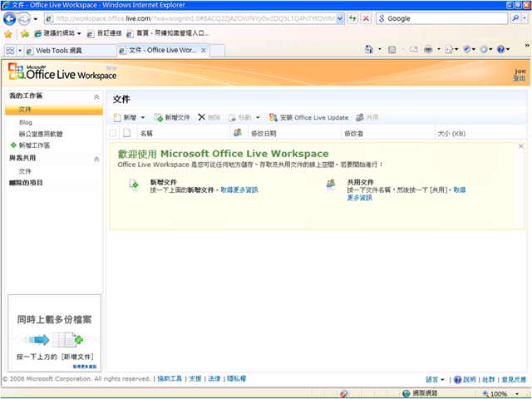
Task: Click the 刪除 delete X icon
Action: (201, 117)
